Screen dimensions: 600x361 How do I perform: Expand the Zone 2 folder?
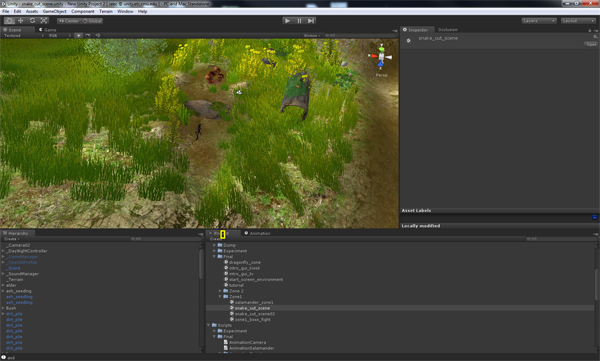click(220, 291)
